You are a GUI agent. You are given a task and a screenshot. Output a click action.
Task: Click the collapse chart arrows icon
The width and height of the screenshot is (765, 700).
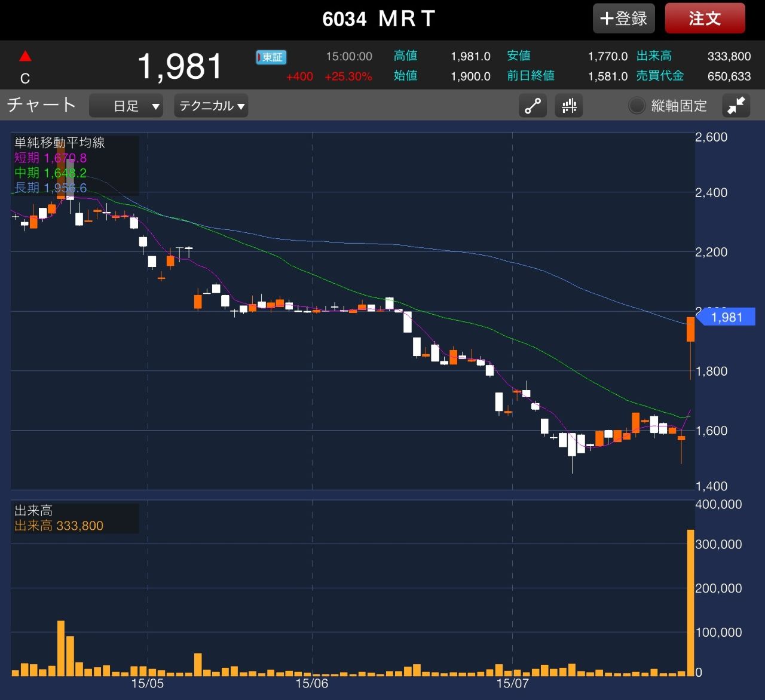tap(736, 106)
